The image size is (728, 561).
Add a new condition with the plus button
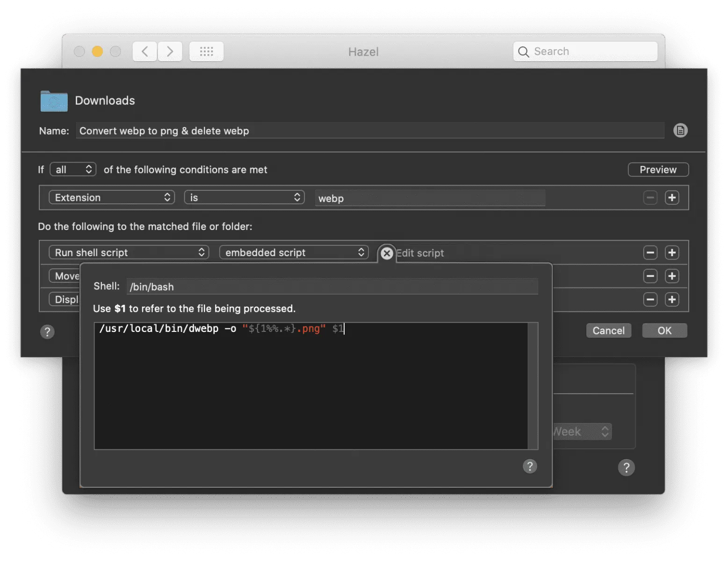coord(672,197)
